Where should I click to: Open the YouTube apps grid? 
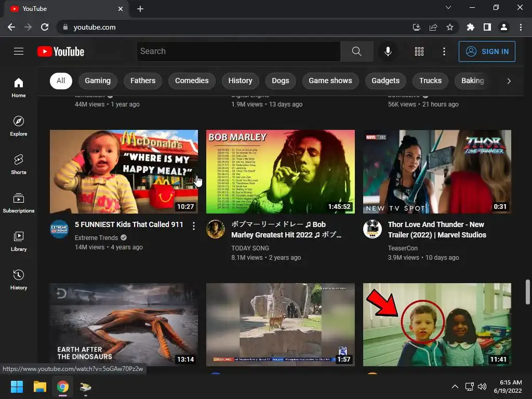pyautogui.click(x=419, y=51)
